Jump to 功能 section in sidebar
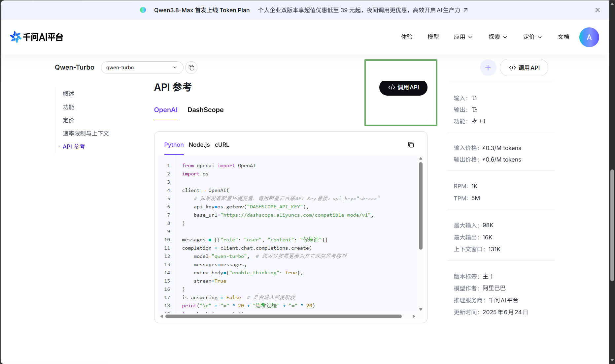The width and height of the screenshot is (615, 364). click(x=68, y=107)
